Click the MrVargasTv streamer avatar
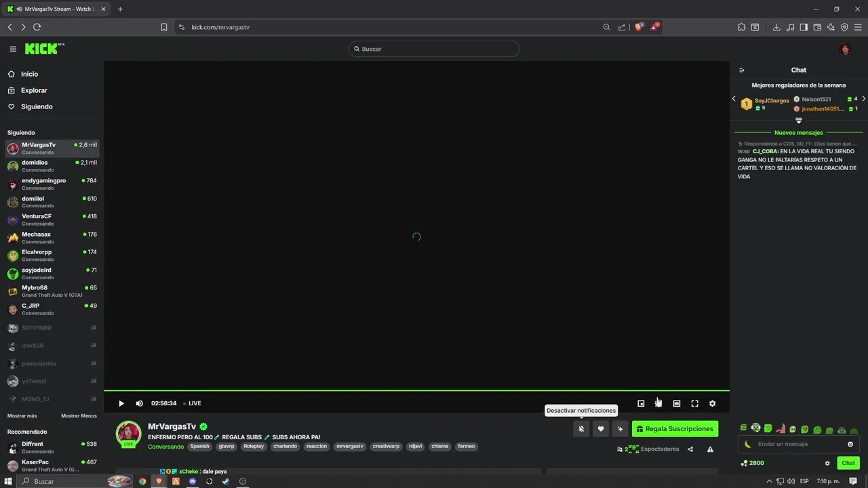868x488 pixels. tap(128, 434)
